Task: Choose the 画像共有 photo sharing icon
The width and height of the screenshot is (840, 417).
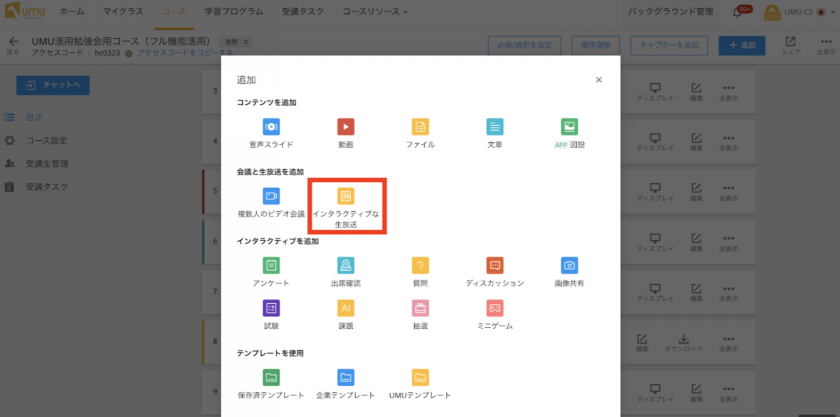Action: 569,265
